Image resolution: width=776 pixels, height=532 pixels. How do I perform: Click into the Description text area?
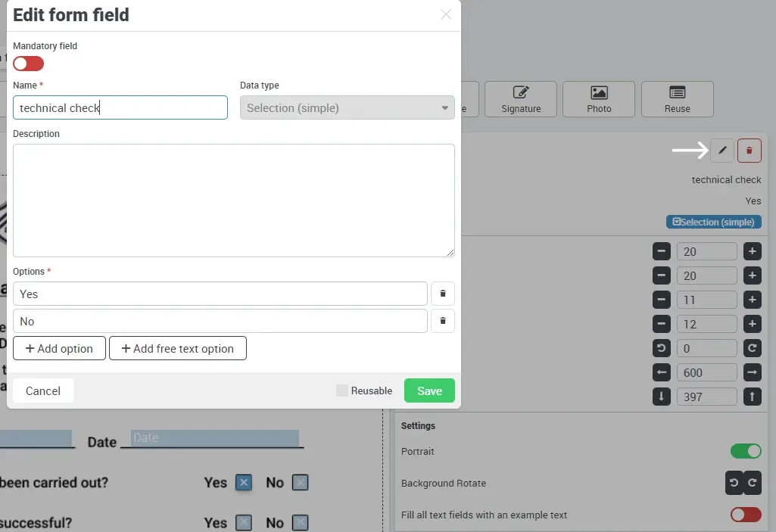(x=233, y=200)
